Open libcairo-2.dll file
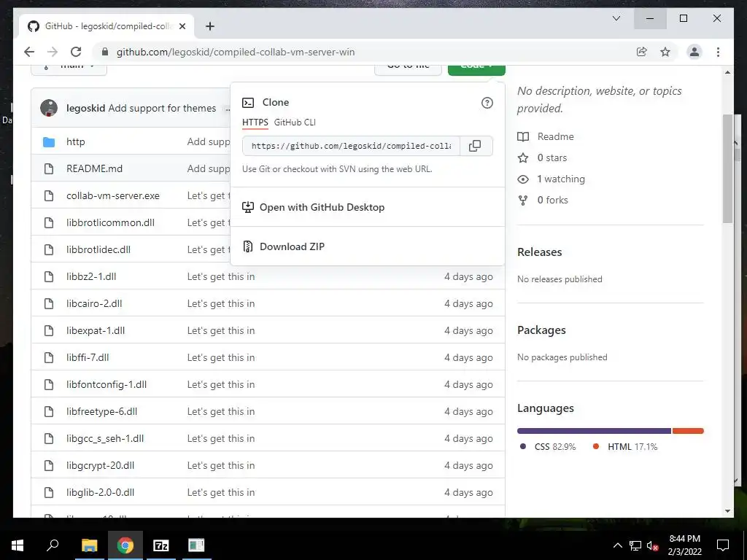The image size is (747, 560). [x=94, y=303]
